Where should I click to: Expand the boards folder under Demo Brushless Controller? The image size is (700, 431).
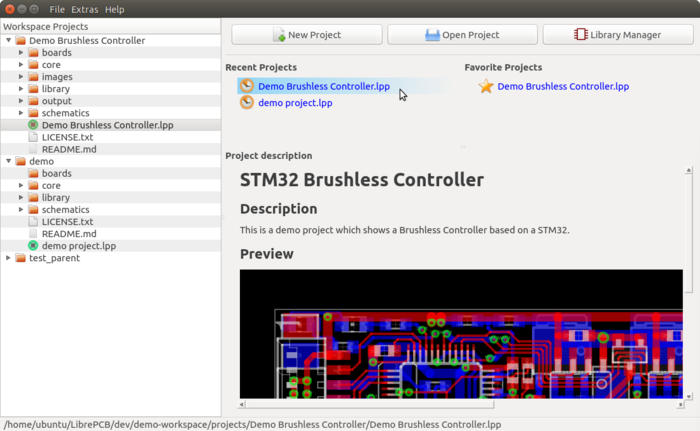[x=21, y=53]
